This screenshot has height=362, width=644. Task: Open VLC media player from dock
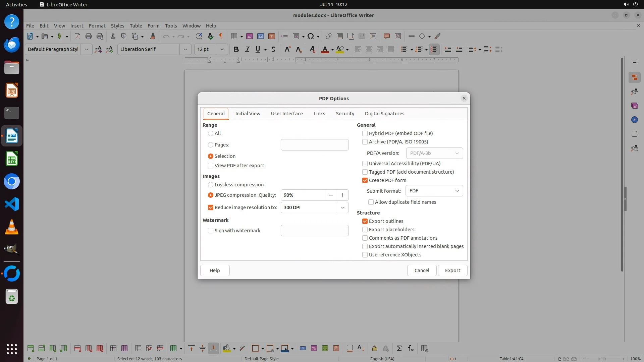tap(12, 227)
